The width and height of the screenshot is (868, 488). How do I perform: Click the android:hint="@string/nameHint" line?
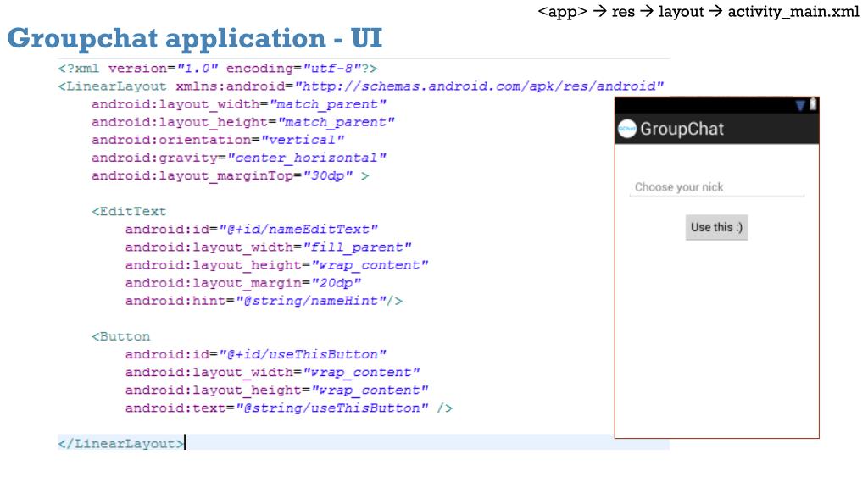click(x=264, y=301)
